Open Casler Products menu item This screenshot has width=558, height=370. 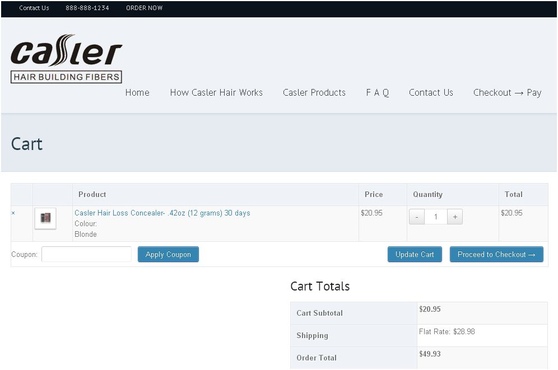[314, 93]
